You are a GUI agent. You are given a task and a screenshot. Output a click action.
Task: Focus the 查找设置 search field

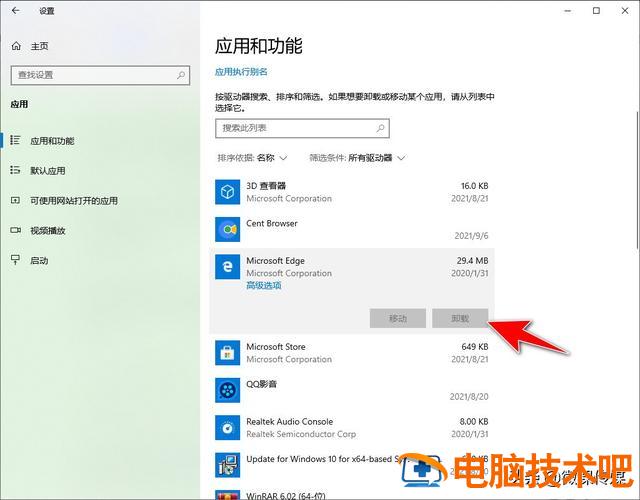(100, 75)
